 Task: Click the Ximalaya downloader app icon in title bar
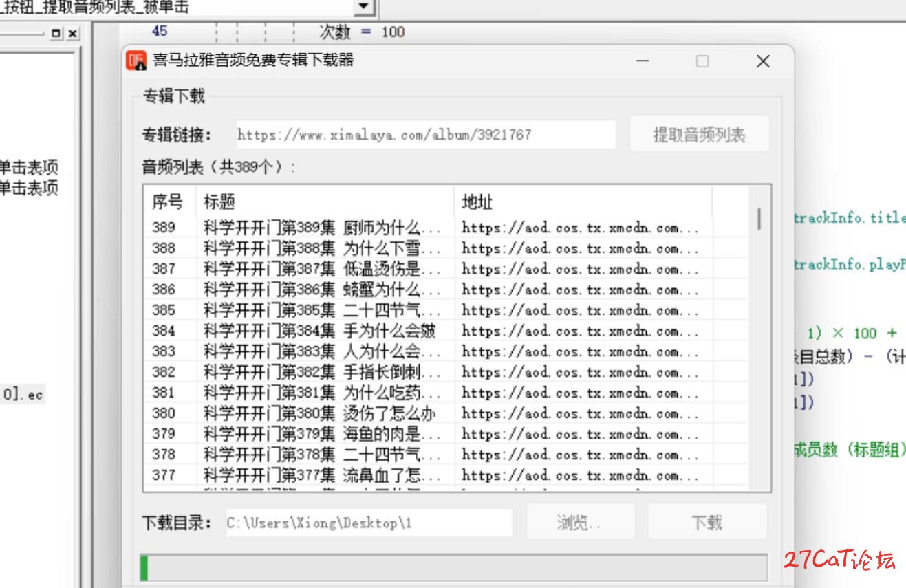[137, 61]
